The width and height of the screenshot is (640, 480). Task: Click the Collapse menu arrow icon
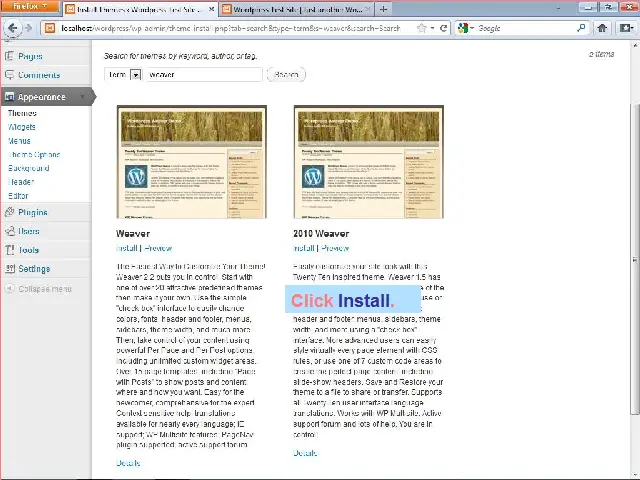coord(9,289)
